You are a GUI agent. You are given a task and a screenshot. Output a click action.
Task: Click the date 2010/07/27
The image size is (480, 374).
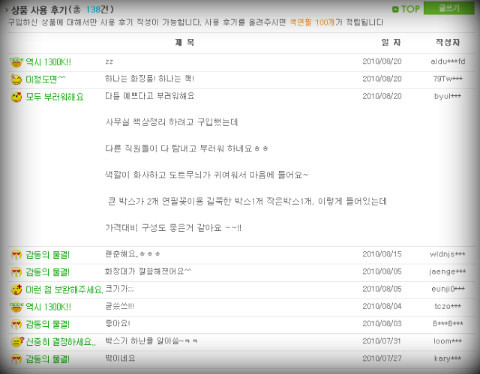tap(382, 358)
